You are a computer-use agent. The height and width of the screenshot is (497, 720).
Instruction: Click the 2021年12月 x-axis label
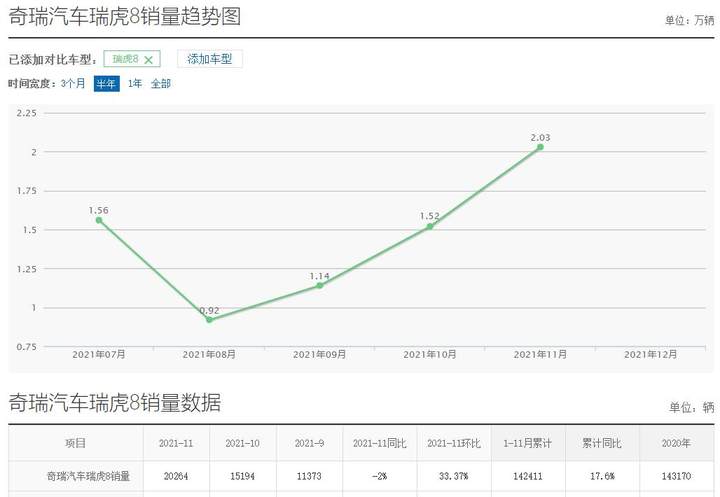650,354
